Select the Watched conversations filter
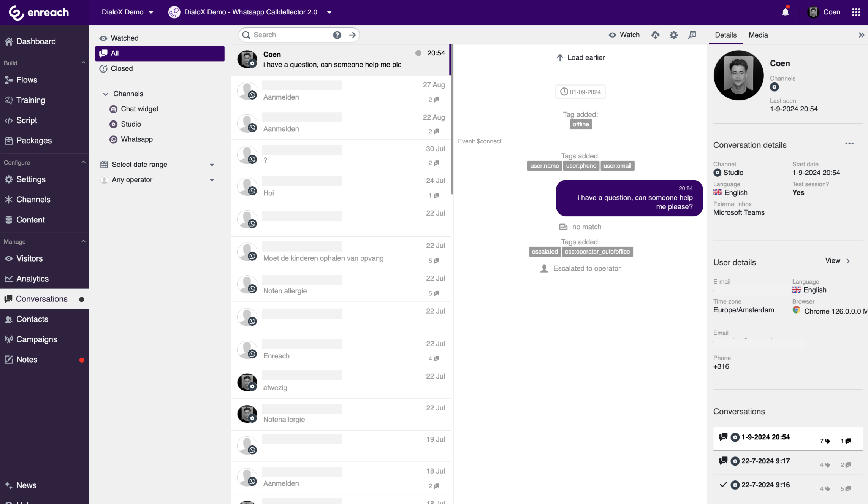The image size is (868, 504). pos(124,38)
